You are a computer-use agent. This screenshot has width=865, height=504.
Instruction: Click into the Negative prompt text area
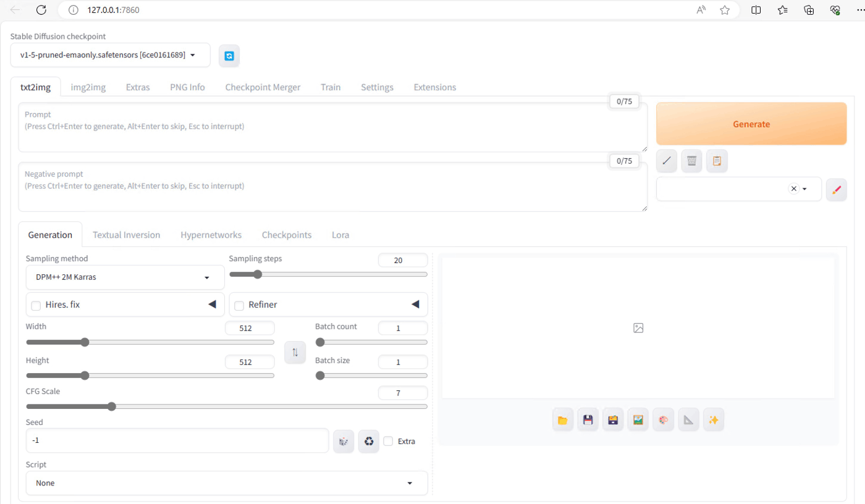tap(333, 187)
